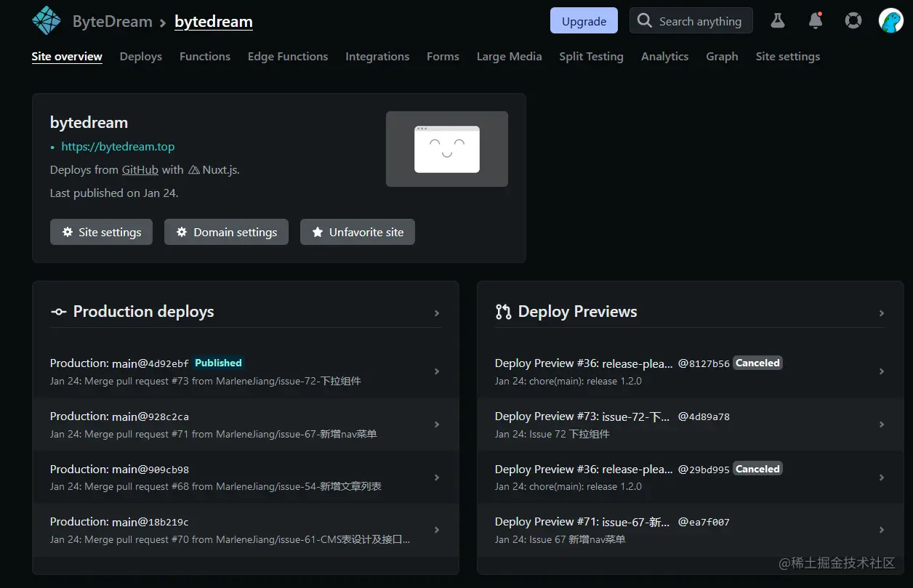Expand the Deploy Previews section arrow
The image size is (913, 588).
[882, 313]
